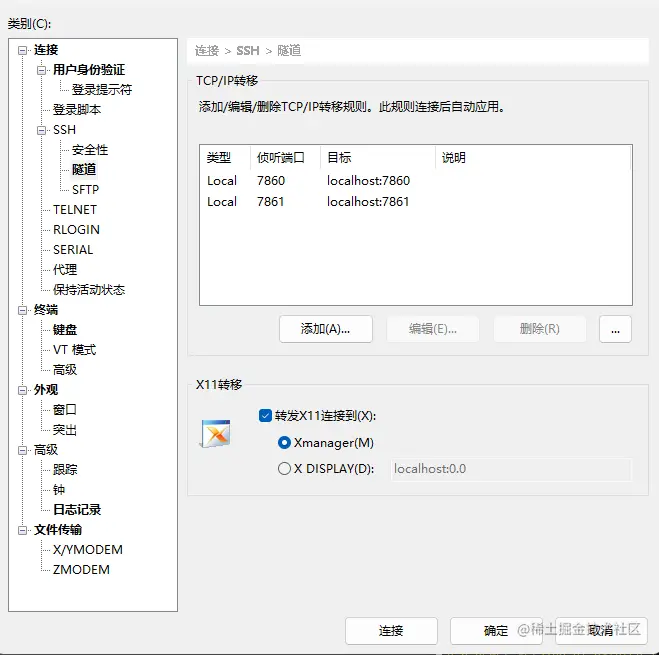Collapse the SSH tree node
The width and height of the screenshot is (659, 655).
(x=41, y=130)
